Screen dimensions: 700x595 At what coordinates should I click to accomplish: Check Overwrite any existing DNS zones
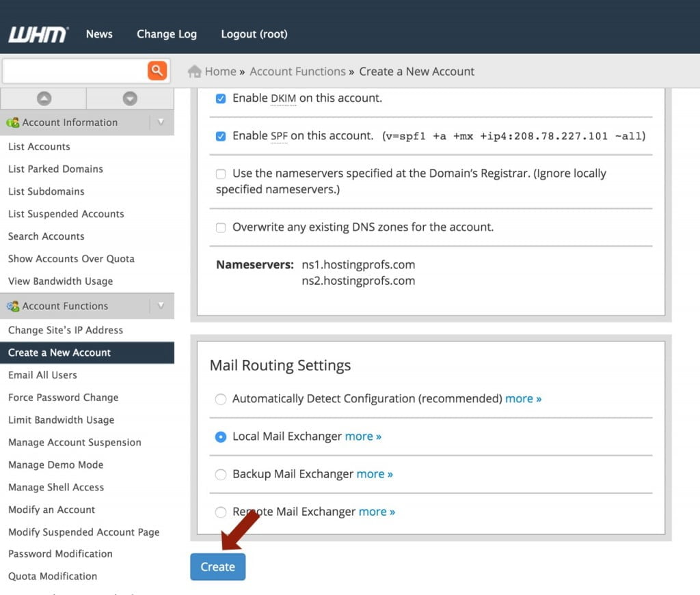(221, 227)
